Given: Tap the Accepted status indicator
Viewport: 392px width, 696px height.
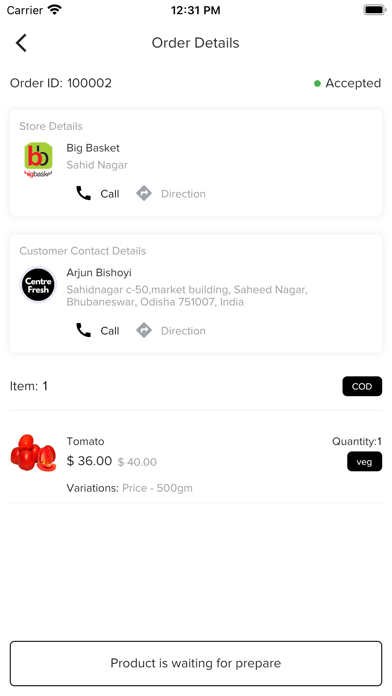Looking at the screenshot, I should pyautogui.click(x=348, y=83).
